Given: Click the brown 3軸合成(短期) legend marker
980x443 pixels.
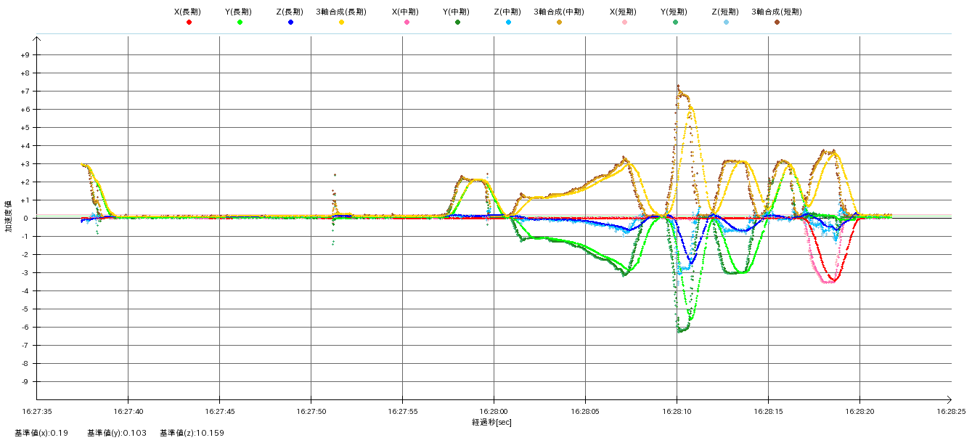Looking at the screenshot, I should pyautogui.click(x=777, y=23).
